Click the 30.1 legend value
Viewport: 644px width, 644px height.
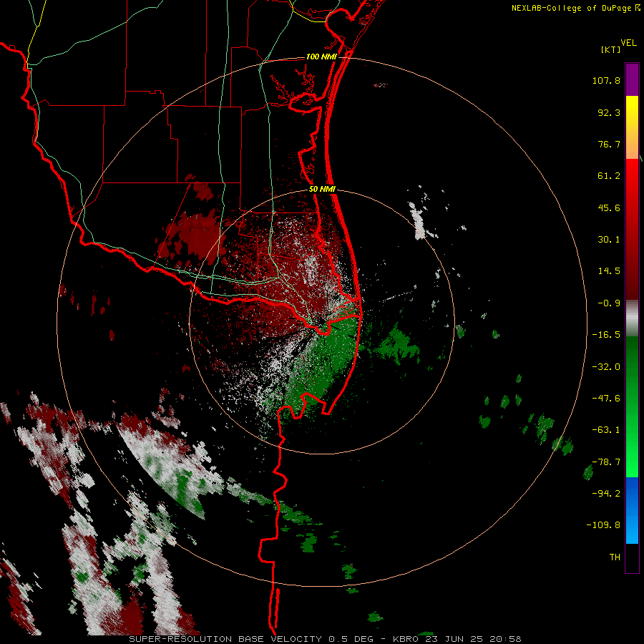pyautogui.click(x=609, y=240)
